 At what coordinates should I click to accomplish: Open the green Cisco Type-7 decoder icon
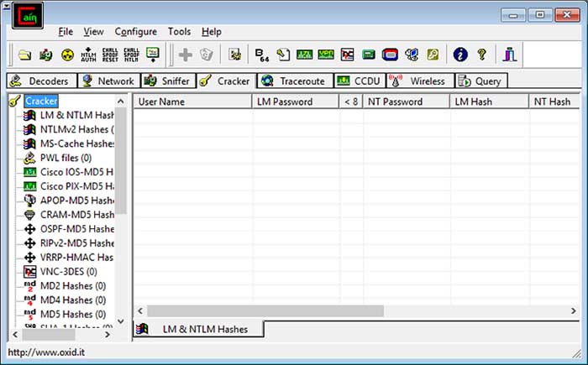point(304,55)
